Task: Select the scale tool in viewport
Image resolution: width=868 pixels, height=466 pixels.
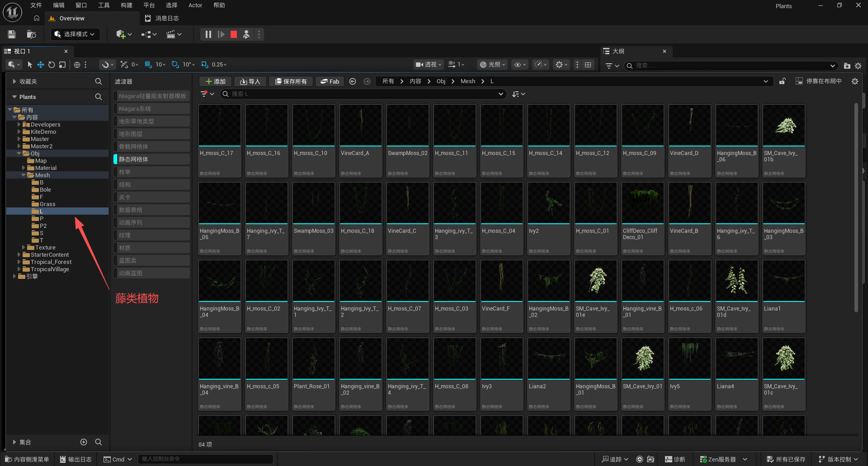Action: tap(62, 65)
